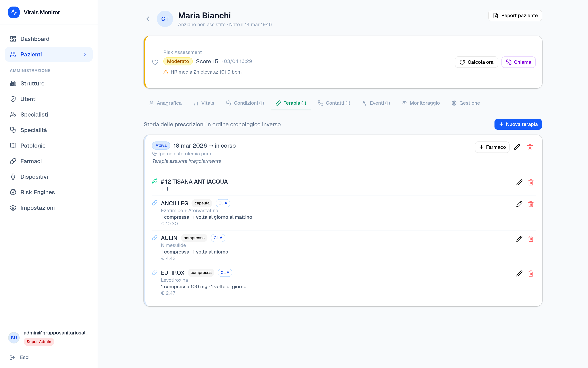588x368 pixels.
Task: Click the compressa tag on AULIN
Action: [x=194, y=238]
